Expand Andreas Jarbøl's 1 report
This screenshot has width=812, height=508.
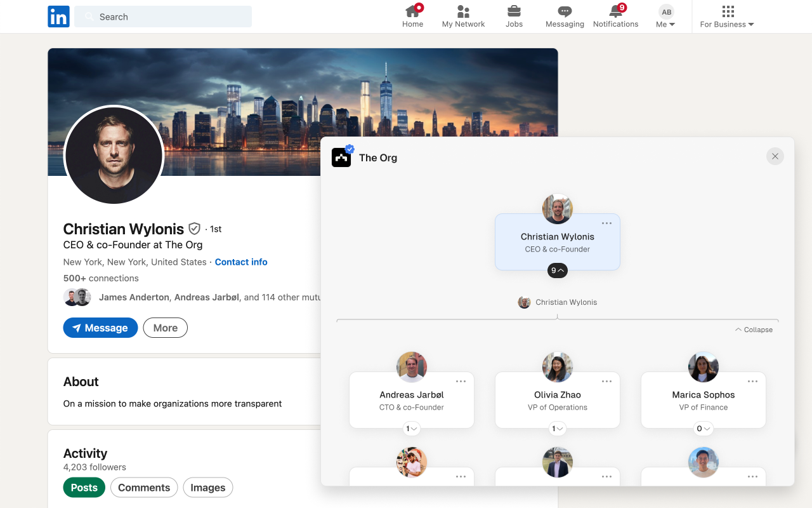coord(412,429)
